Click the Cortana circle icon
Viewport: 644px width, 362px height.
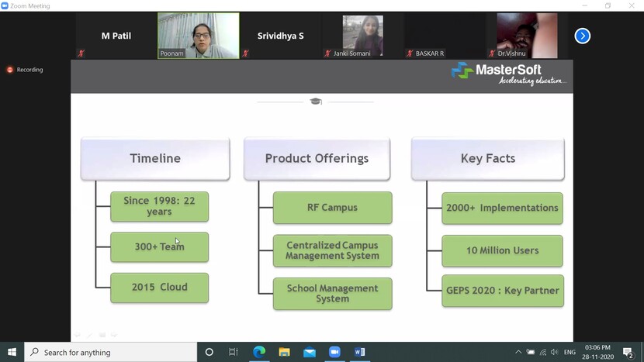(x=209, y=352)
